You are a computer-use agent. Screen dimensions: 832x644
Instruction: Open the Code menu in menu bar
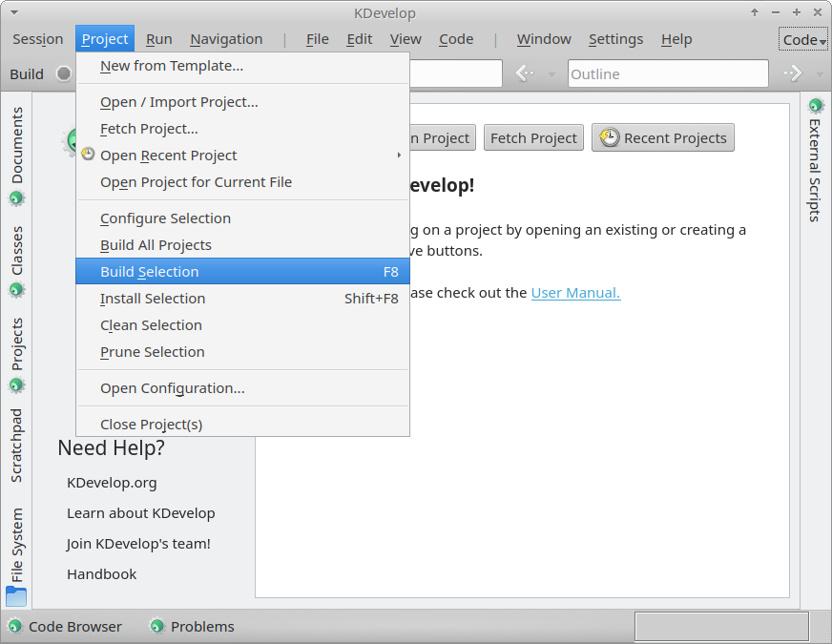click(456, 39)
